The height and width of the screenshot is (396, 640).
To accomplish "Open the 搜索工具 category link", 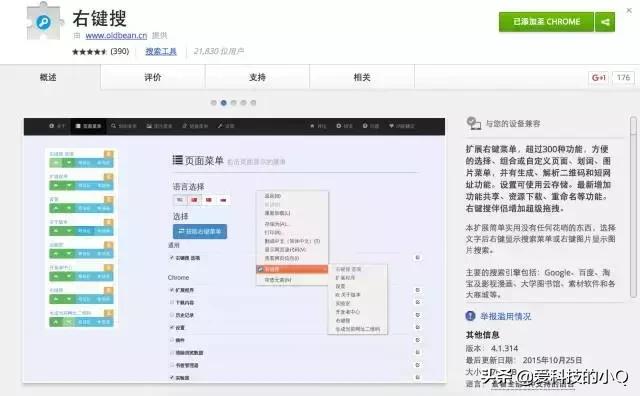I will (161, 51).
